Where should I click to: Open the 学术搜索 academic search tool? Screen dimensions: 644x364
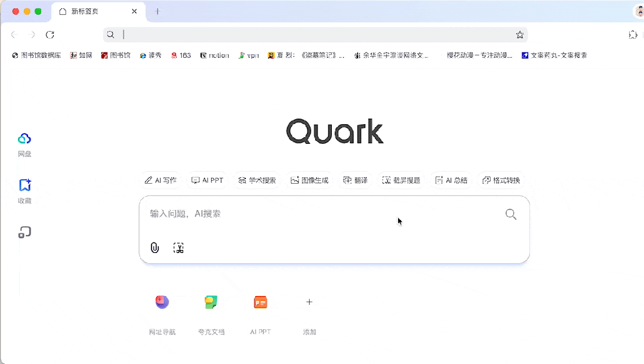pyautogui.click(x=257, y=180)
